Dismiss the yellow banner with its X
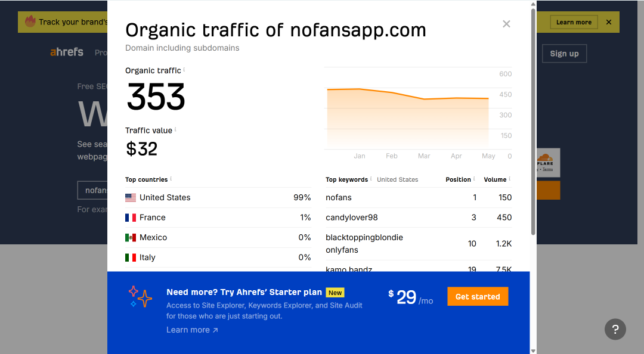Image resolution: width=644 pixels, height=354 pixels. 609,22
